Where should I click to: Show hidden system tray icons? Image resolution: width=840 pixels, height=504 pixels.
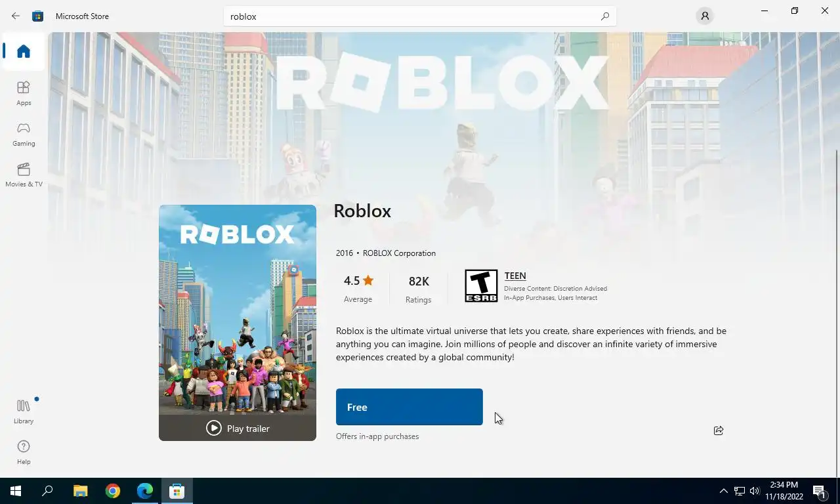click(x=723, y=491)
